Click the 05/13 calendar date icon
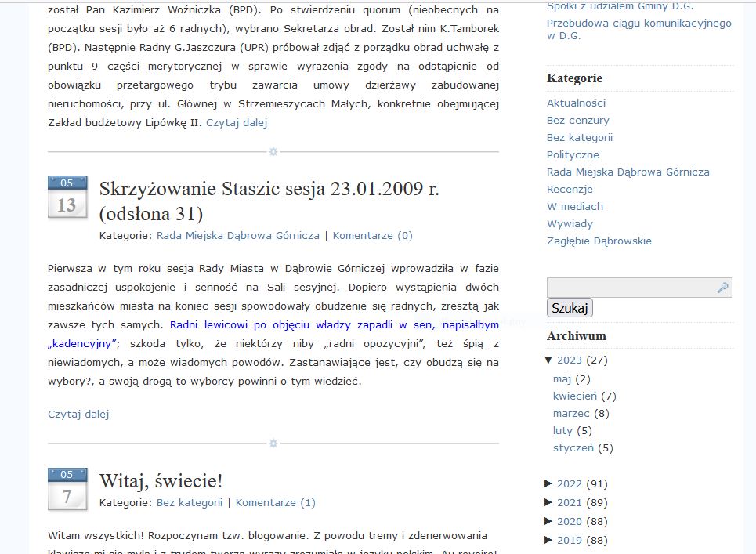This screenshot has width=756, height=554. point(67,197)
